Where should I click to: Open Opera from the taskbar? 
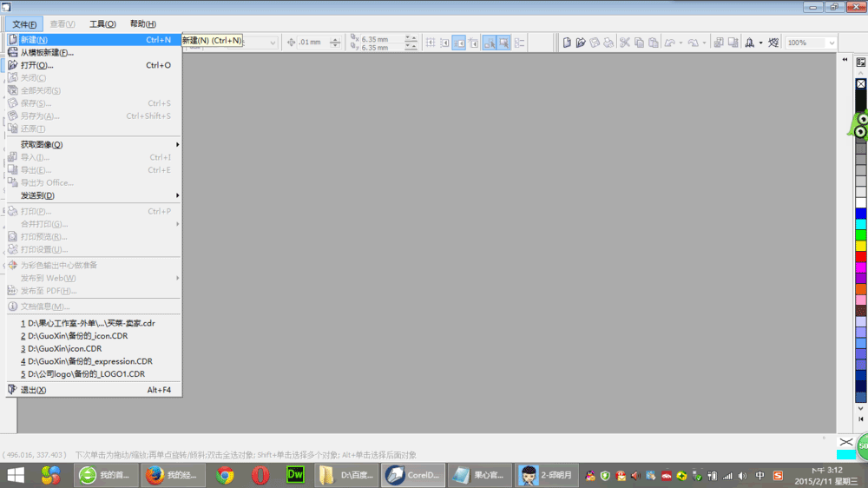coord(260,475)
